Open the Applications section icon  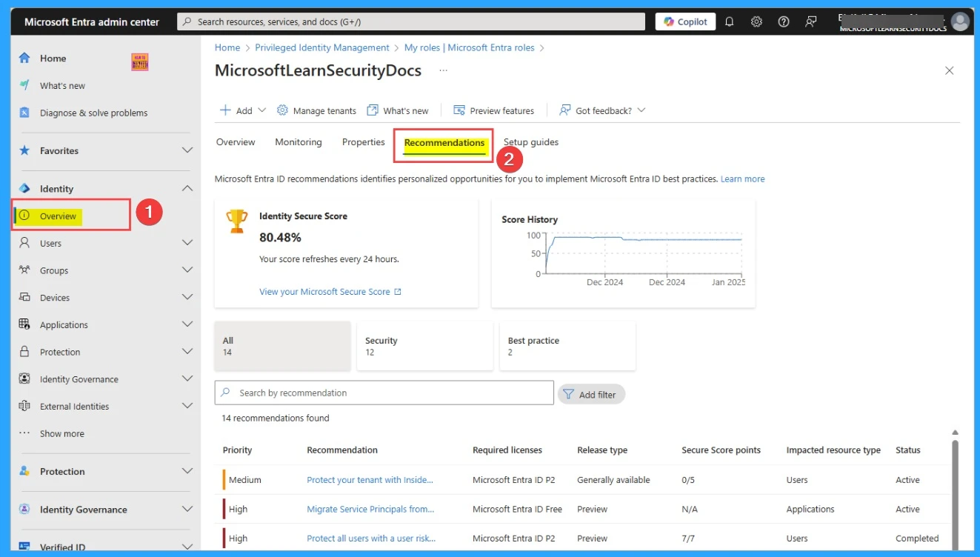(27, 324)
